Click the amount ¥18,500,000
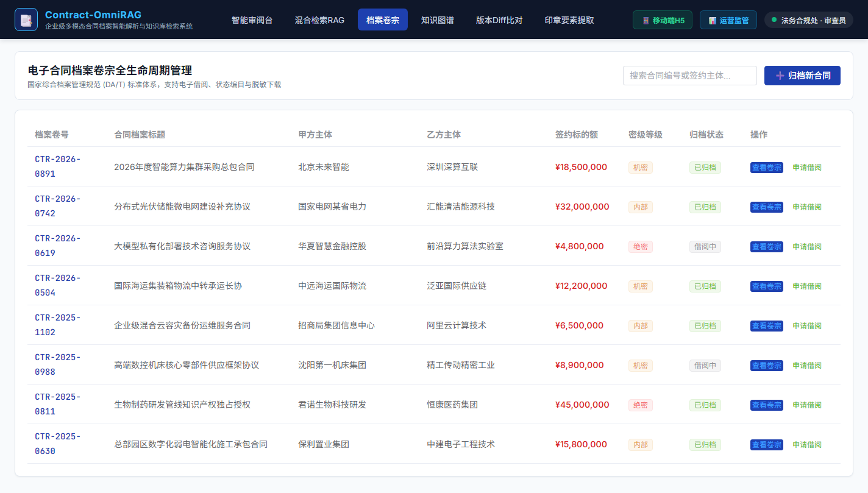The image size is (868, 493). pyautogui.click(x=581, y=167)
